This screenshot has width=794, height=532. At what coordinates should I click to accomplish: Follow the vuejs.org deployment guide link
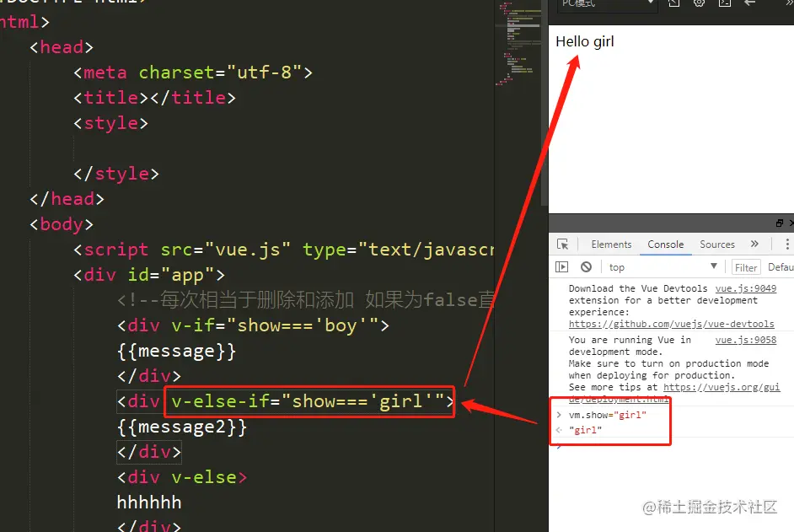[721, 387]
